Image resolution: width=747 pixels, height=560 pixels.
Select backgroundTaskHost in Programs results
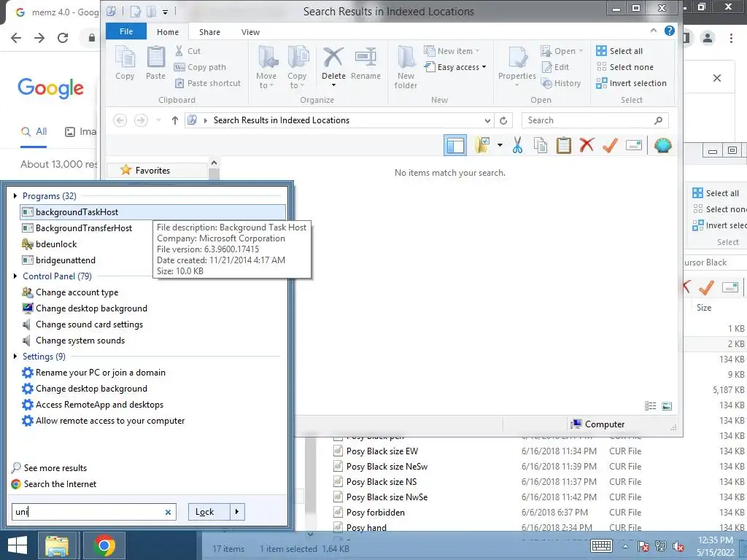pyautogui.click(x=153, y=212)
